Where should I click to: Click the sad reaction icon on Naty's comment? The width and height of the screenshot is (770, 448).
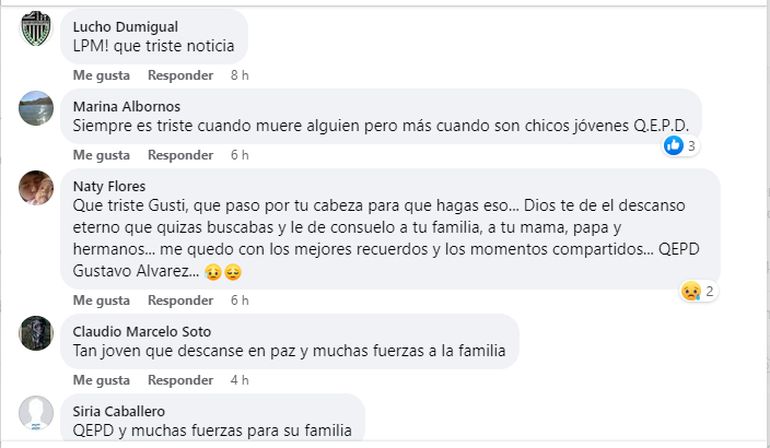pyautogui.click(x=690, y=291)
